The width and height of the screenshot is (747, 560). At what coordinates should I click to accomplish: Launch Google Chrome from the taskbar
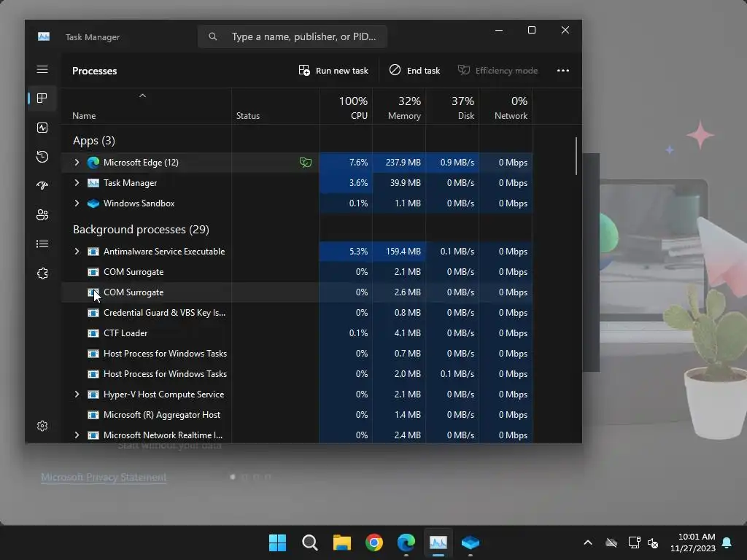tap(374, 542)
